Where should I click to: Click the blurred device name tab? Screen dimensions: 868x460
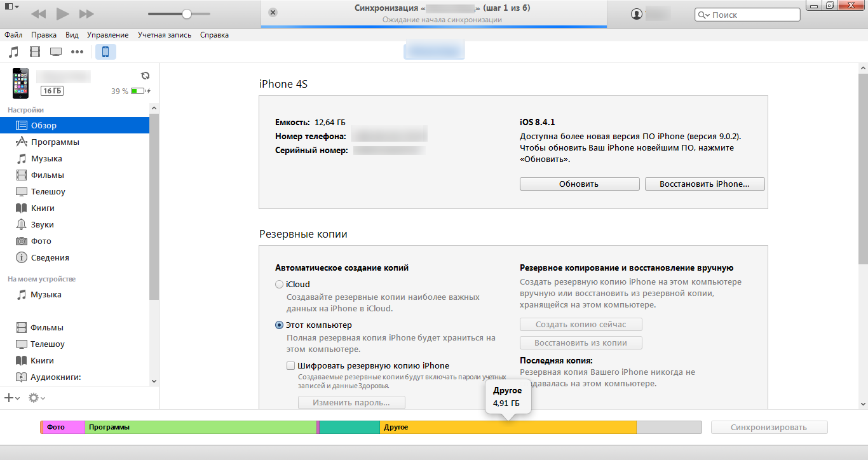434,50
